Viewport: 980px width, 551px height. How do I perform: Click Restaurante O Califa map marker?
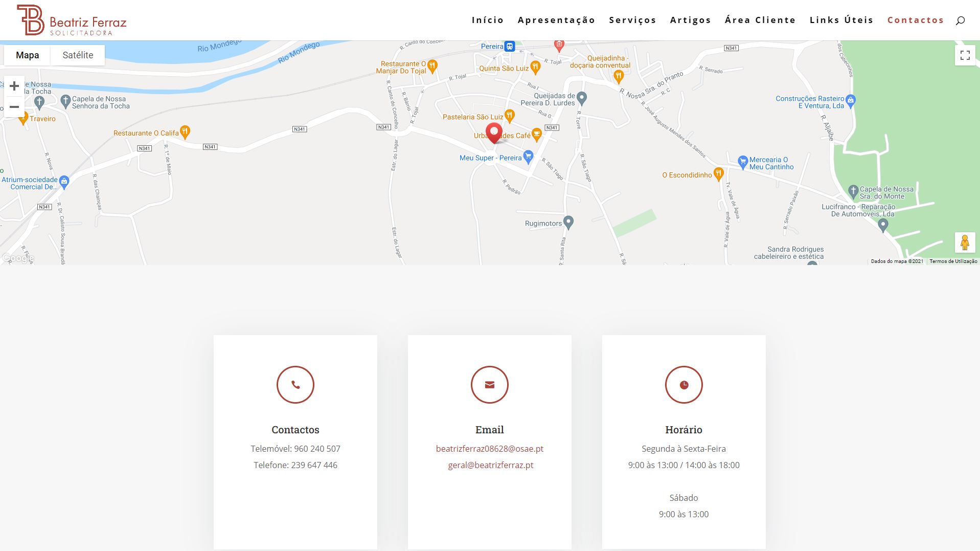[x=186, y=133]
